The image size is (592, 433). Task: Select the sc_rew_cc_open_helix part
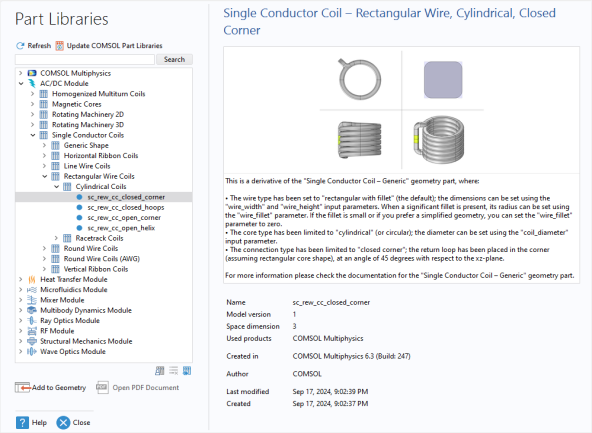[121, 228]
